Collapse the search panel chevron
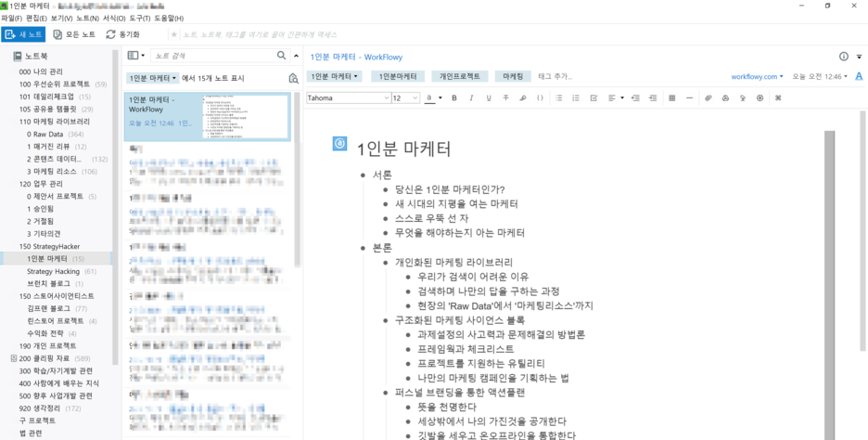 296,56
